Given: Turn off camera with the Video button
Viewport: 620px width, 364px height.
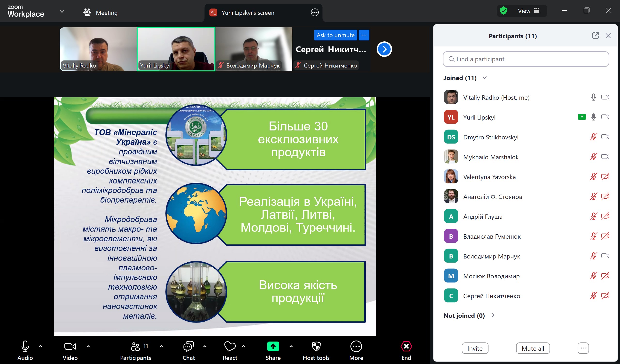Looking at the screenshot, I should [x=70, y=347].
